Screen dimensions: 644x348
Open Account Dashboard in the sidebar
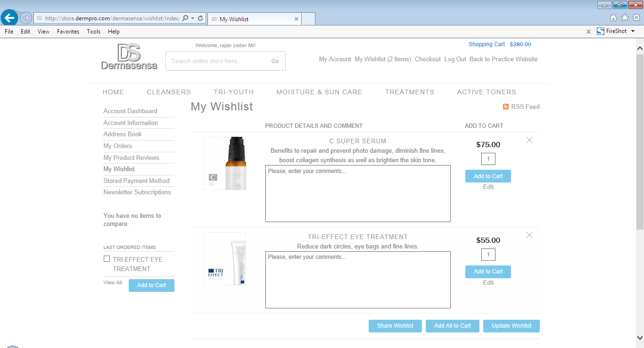tap(131, 111)
